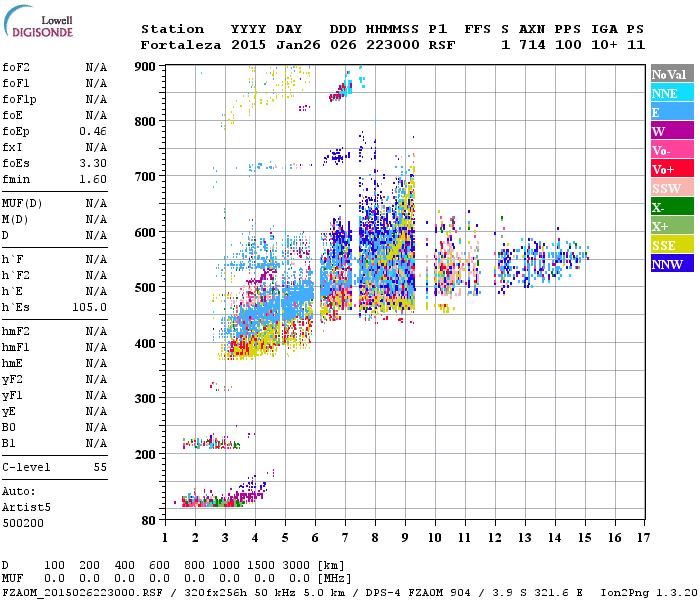700x600 pixels.
Task: Click the Artist5 auto-scaling label
Action: click(x=26, y=508)
